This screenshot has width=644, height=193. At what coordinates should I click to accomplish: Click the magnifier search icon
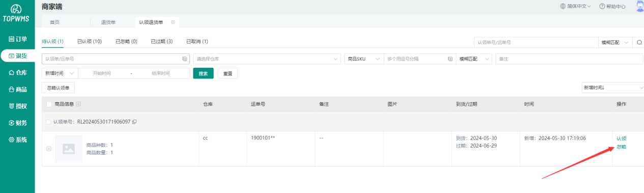[639, 42]
